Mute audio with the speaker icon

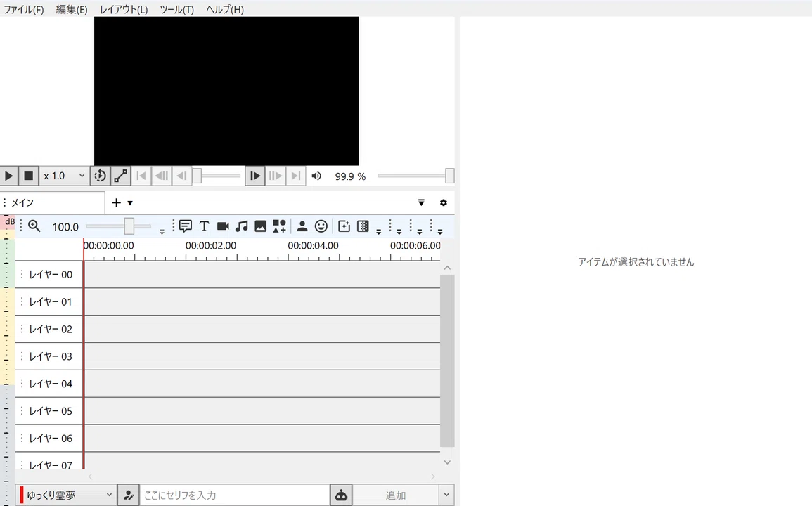click(316, 176)
